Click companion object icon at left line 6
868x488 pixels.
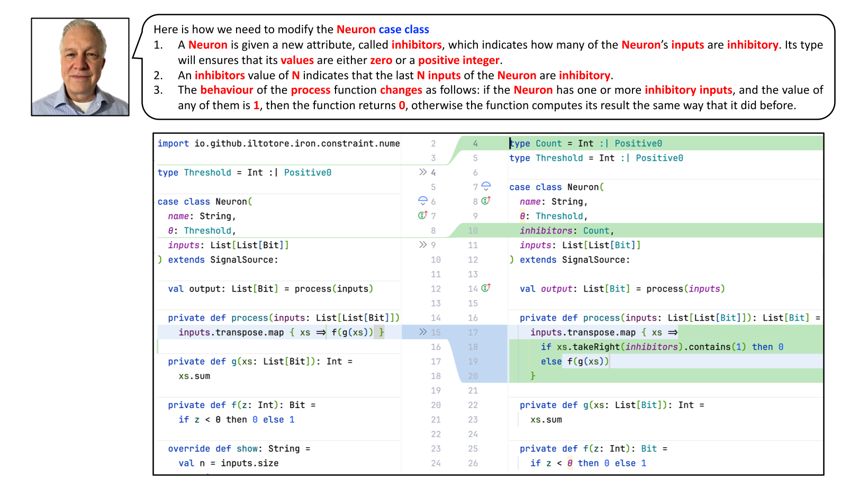tap(422, 201)
